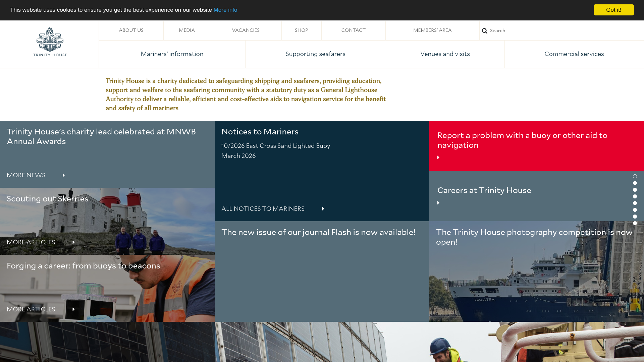The height and width of the screenshot is (362, 644).
Task: Open the cookie More info link
Action: click(225, 10)
